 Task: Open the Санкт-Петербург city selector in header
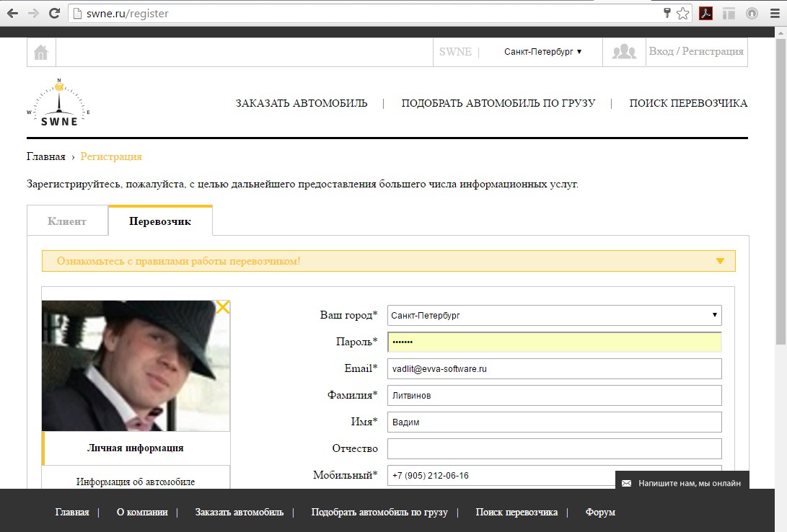click(x=542, y=52)
